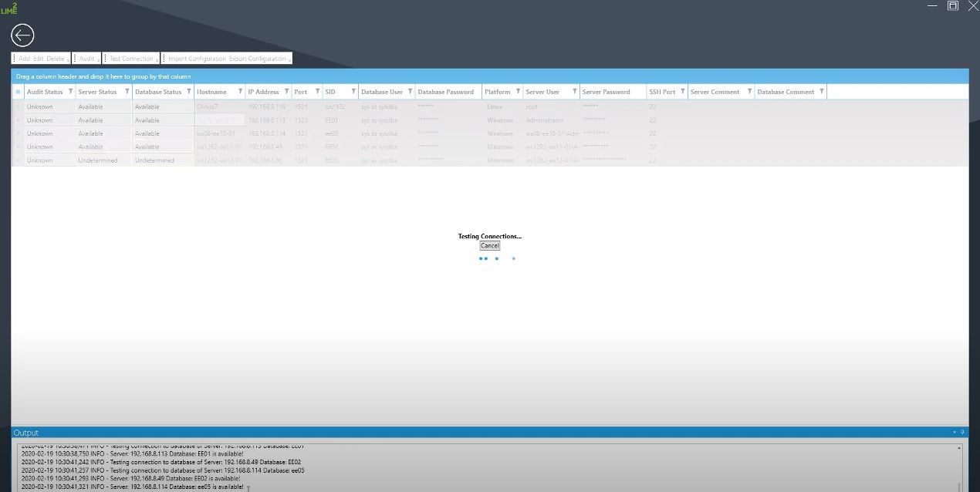Sort by Hostname column header

coord(211,92)
